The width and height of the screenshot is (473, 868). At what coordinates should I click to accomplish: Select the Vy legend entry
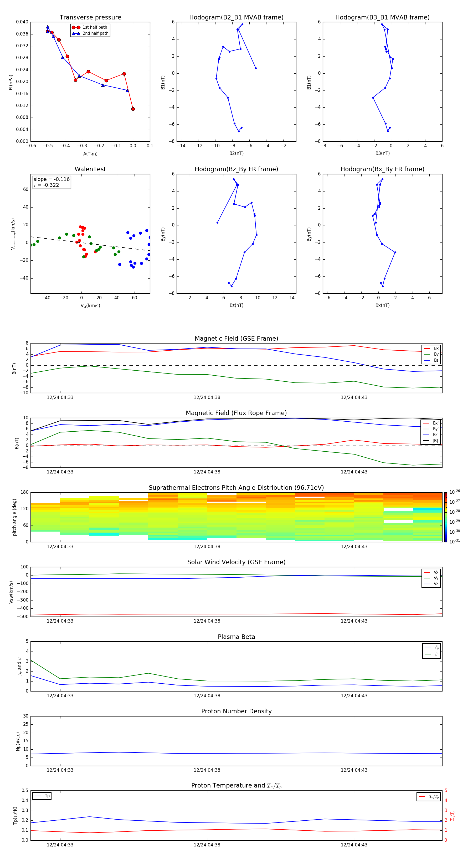[x=431, y=578]
